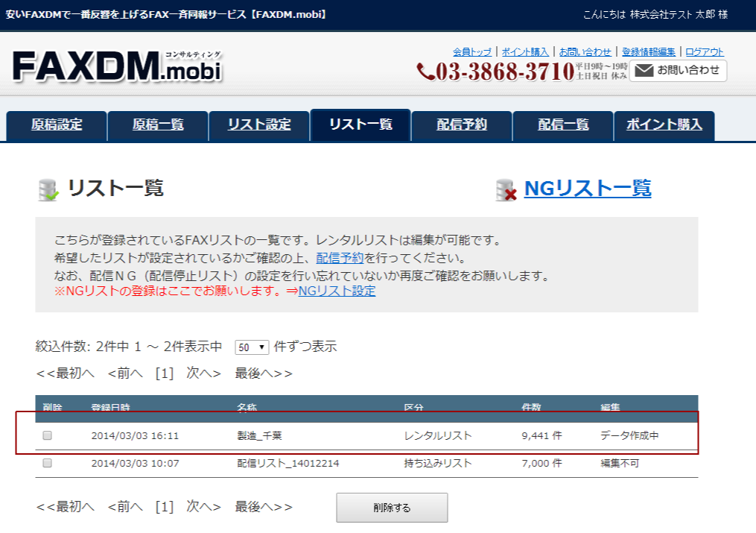Click the NG list database icon

pyautogui.click(x=506, y=190)
